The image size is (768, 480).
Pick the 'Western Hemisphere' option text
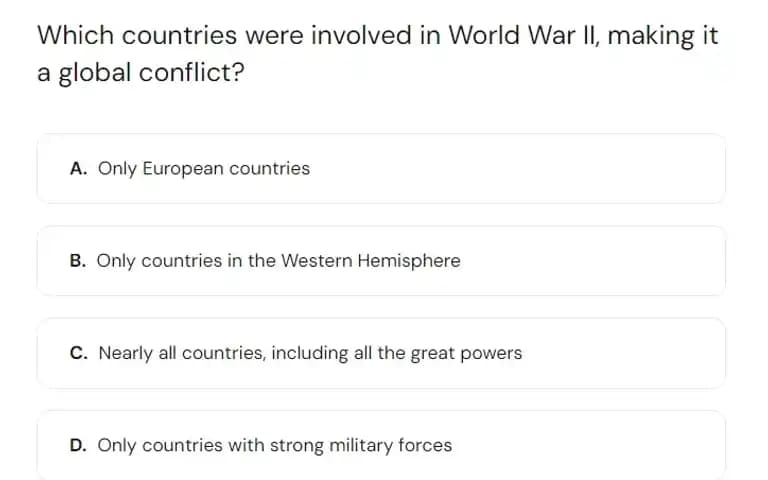click(371, 261)
